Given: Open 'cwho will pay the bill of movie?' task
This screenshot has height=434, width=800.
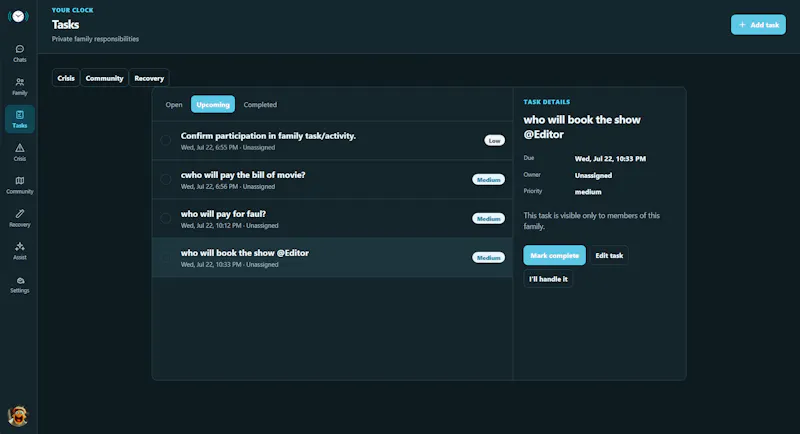Looking at the screenshot, I should point(332,180).
